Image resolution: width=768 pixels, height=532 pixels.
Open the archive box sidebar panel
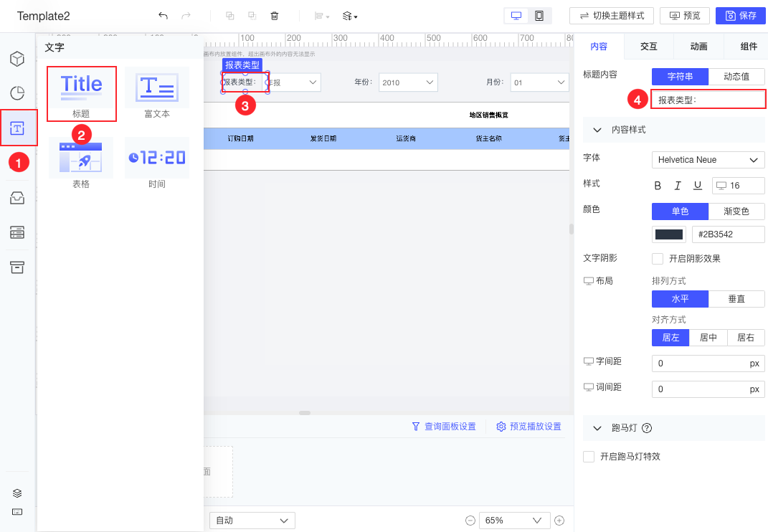tap(17, 267)
